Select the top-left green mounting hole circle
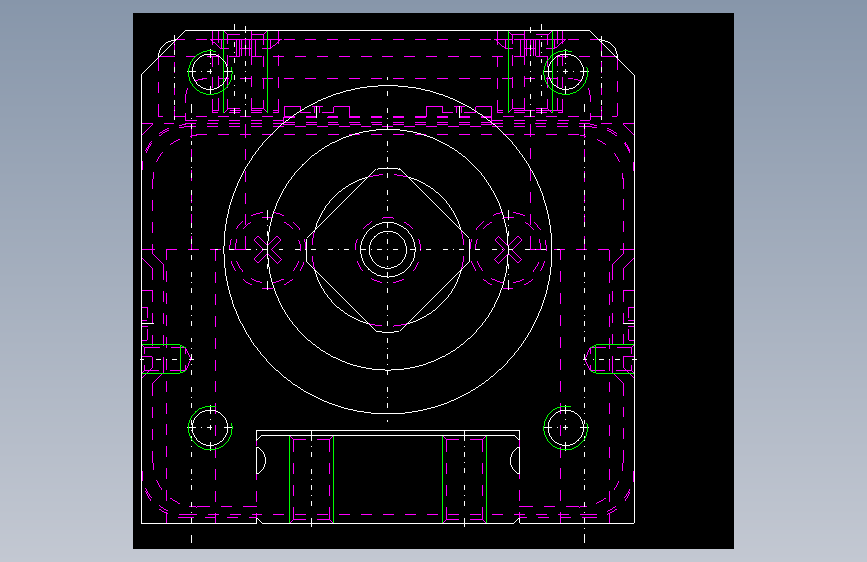This screenshot has height=562, width=867. point(210,72)
